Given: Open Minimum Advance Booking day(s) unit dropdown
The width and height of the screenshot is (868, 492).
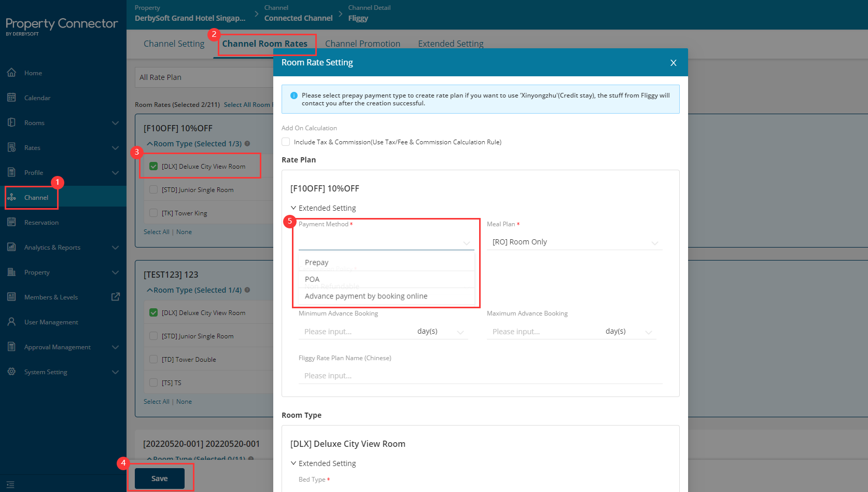Looking at the screenshot, I should tap(440, 332).
